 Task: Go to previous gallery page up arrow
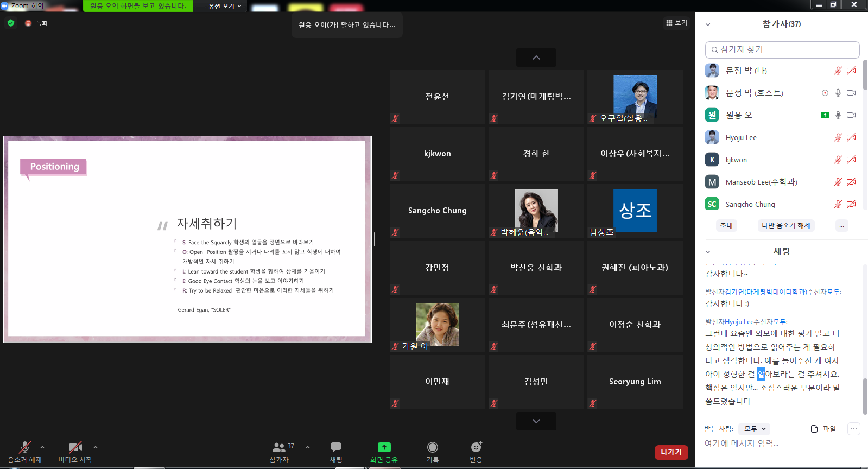click(536, 58)
